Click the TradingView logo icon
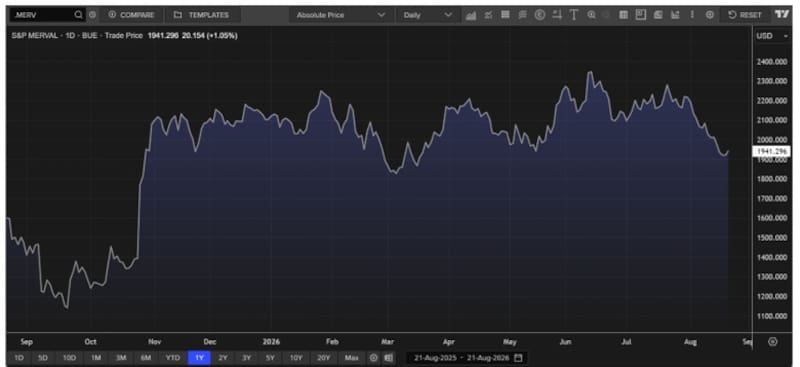Screen dimensions: 800x367 point(782,15)
